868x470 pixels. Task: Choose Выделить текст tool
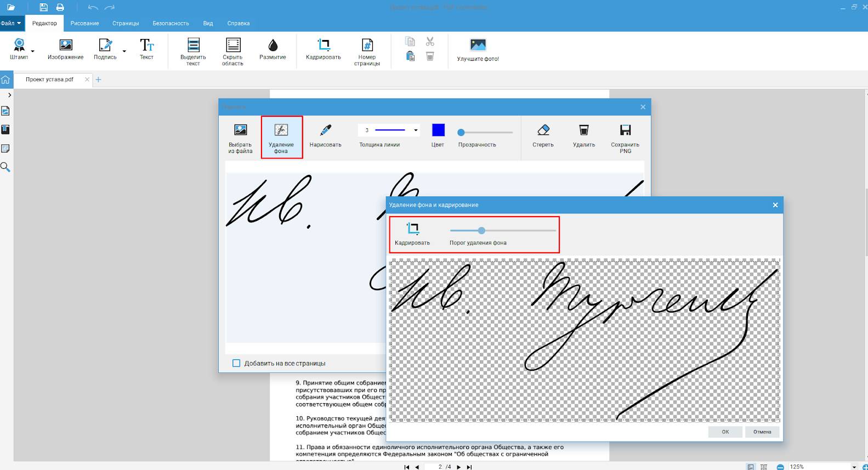point(193,52)
